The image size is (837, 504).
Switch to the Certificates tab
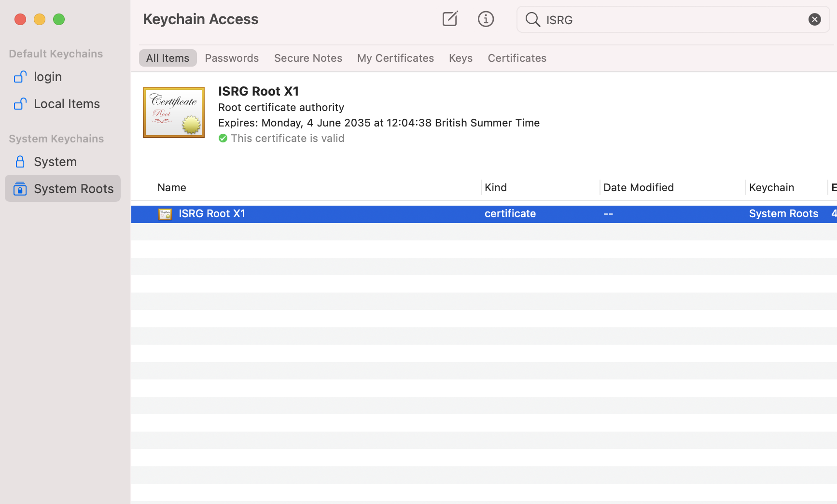(517, 58)
